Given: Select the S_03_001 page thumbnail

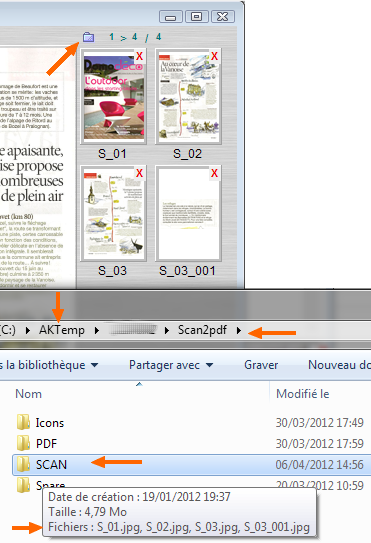Looking at the screenshot, I should pyautogui.click(x=188, y=213).
